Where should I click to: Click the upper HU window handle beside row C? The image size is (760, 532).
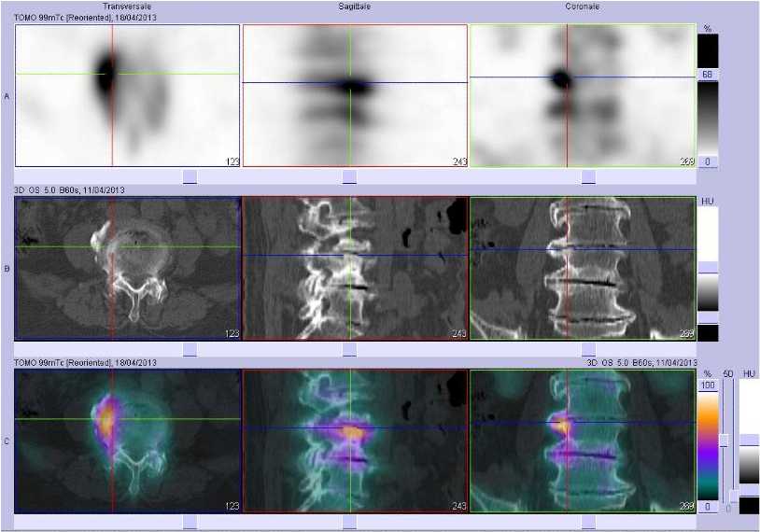pyautogui.click(x=749, y=440)
